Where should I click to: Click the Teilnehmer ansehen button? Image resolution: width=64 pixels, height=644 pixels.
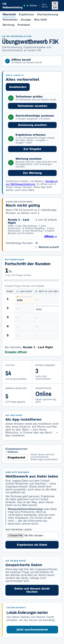pyautogui.click(x=32, y=106)
